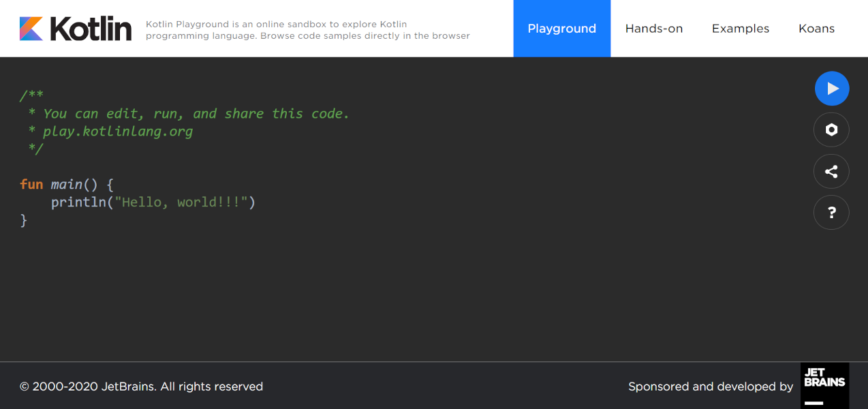Click the Kotlin Playground description text
Viewport: 868px width, 409px height.
click(308, 30)
